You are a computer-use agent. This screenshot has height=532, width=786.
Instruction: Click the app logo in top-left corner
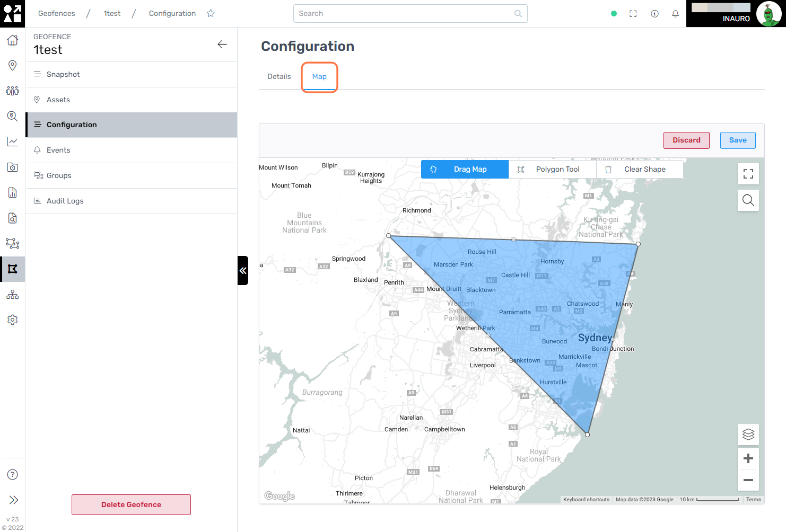pyautogui.click(x=12, y=13)
